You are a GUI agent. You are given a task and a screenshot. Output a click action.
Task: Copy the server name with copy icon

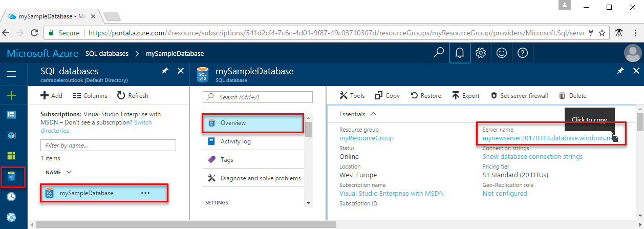[x=615, y=138]
